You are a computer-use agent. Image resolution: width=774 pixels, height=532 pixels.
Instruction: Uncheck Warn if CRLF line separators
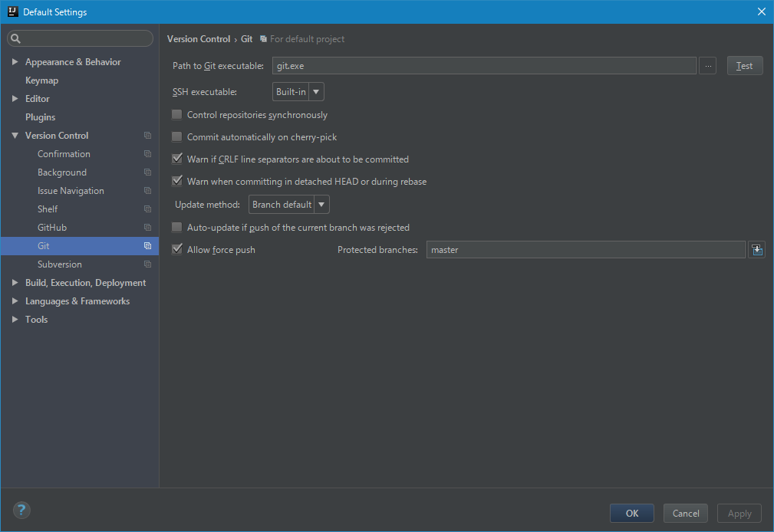click(177, 159)
